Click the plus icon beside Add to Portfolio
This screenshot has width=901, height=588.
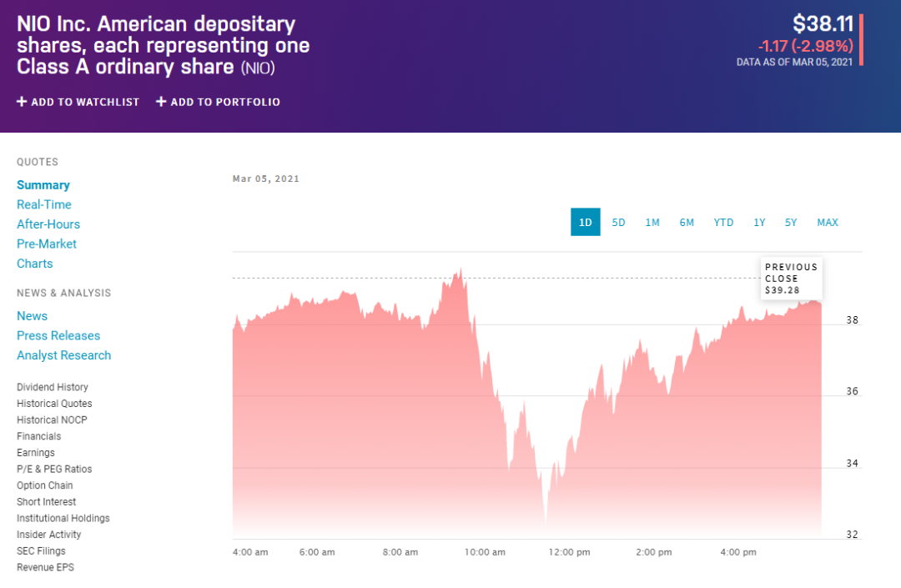coord(162,102)
